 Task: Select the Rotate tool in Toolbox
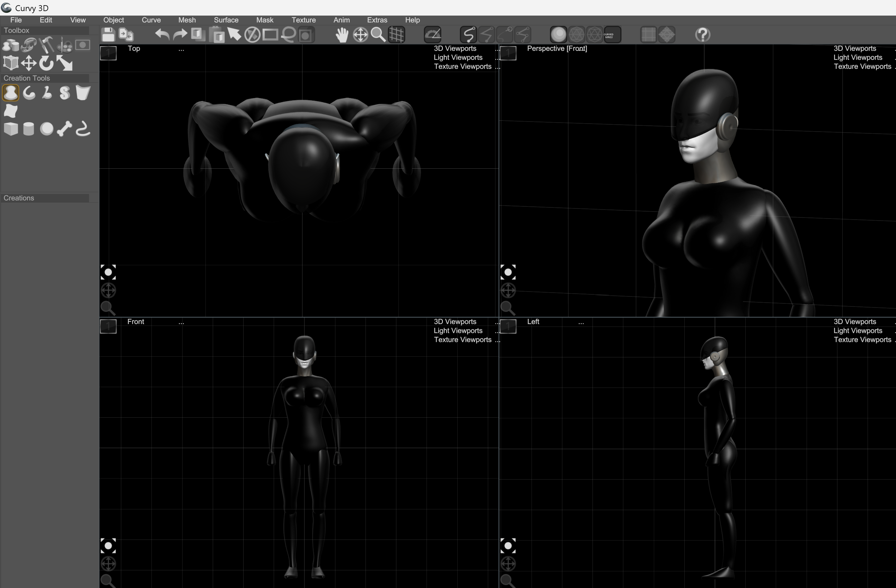(x=47, y=63)
